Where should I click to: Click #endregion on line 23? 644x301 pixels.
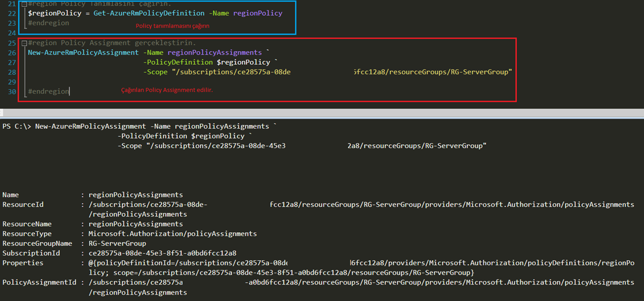coord(48,23)
